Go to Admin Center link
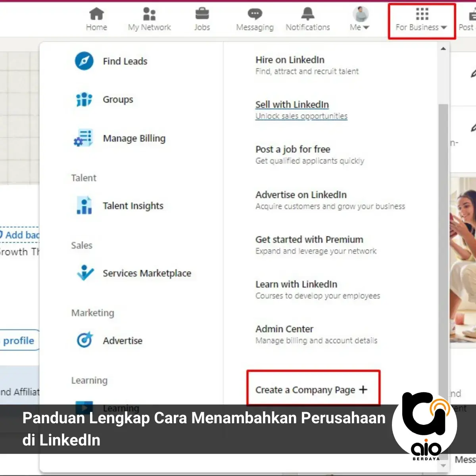Viewport: 476px width, 476px height. click(284, 329)
